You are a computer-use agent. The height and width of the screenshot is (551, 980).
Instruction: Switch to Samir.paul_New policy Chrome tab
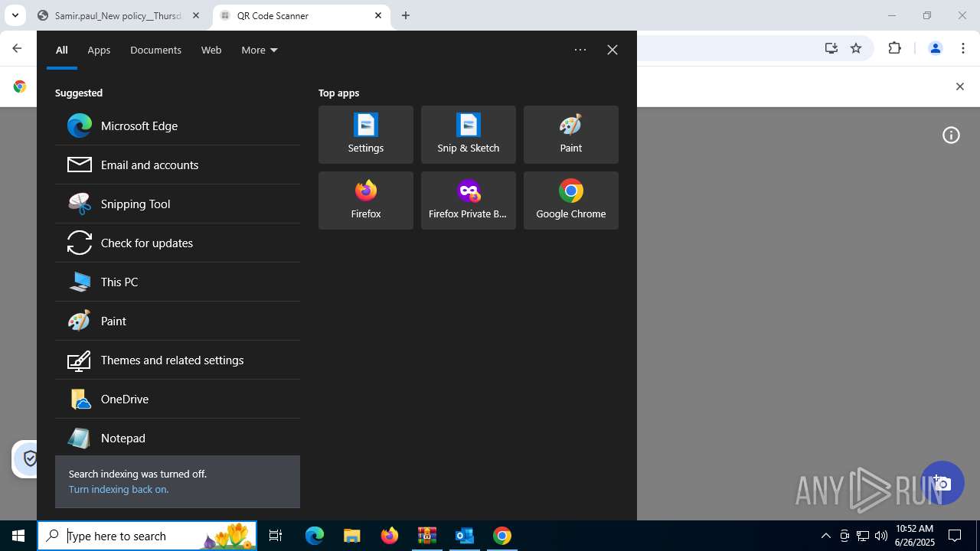120,15
